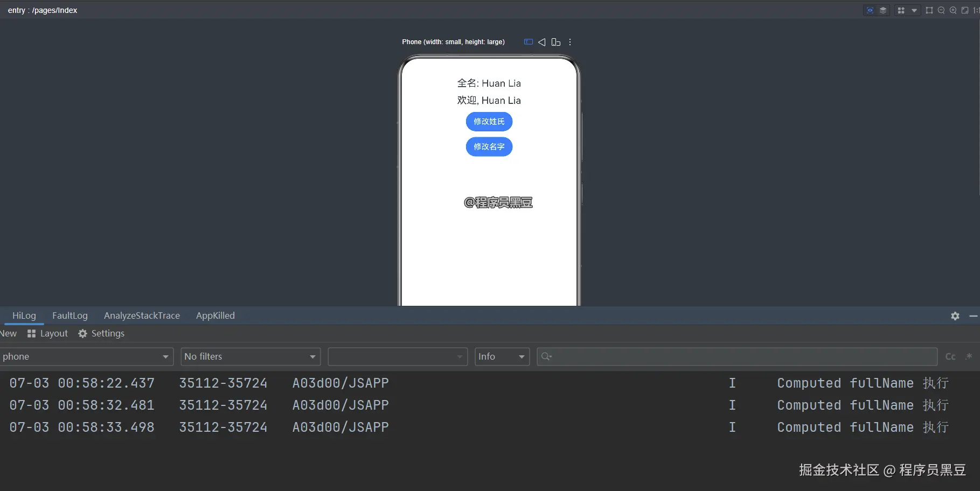Click the back triangle icon above the phone
The height and width of the screenshot is (491, 980).
(542, 42)
